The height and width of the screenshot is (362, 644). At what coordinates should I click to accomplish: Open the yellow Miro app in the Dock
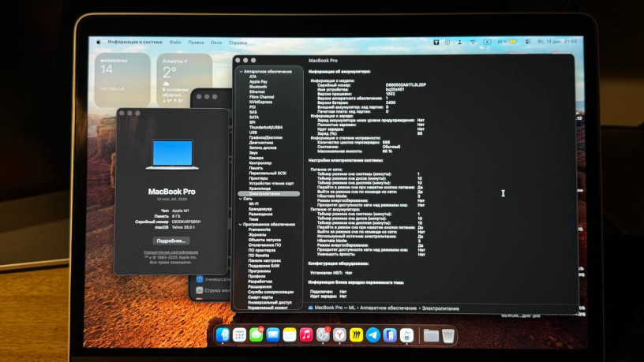(356, 335)
